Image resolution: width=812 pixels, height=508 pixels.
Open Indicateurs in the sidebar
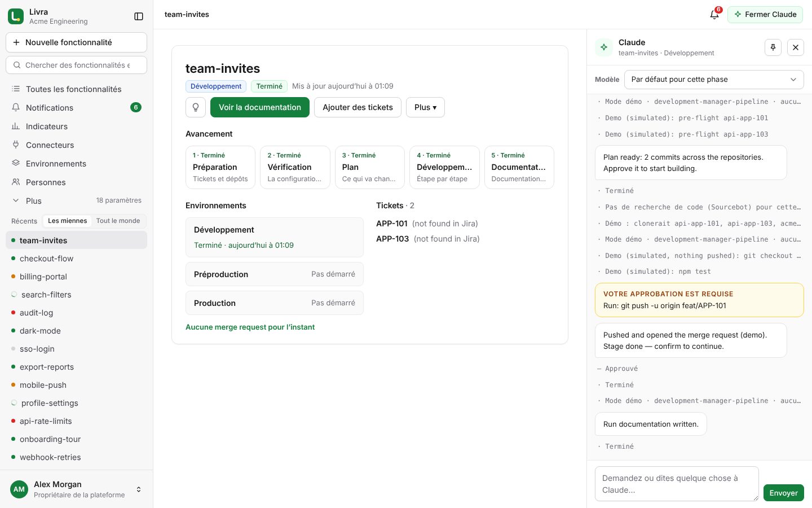[x=76, y=126]
